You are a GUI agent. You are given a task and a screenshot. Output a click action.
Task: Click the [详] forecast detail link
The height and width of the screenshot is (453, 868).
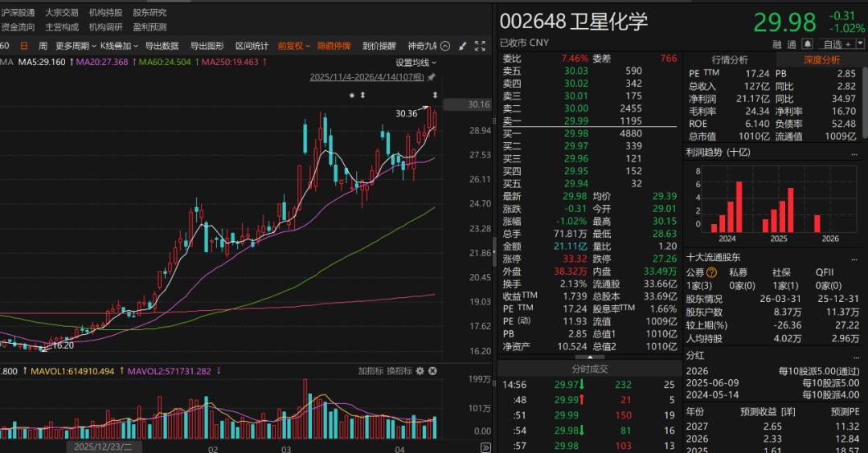click(x=788, y=411)
